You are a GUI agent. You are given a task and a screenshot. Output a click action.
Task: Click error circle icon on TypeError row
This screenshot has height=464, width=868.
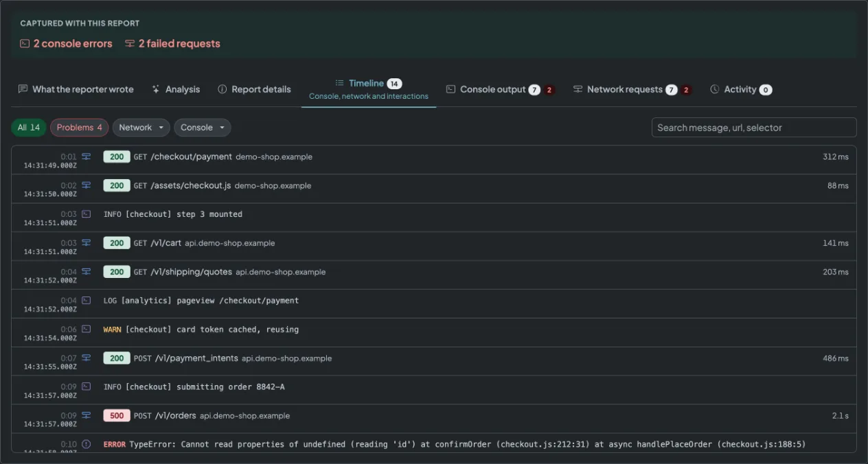click(87, 445)
